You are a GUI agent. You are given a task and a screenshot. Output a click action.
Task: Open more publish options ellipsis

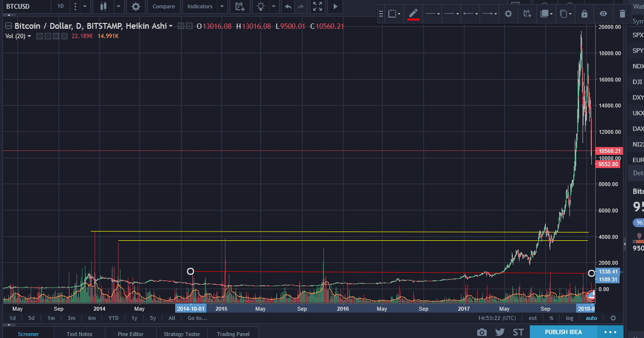[610, 332]
